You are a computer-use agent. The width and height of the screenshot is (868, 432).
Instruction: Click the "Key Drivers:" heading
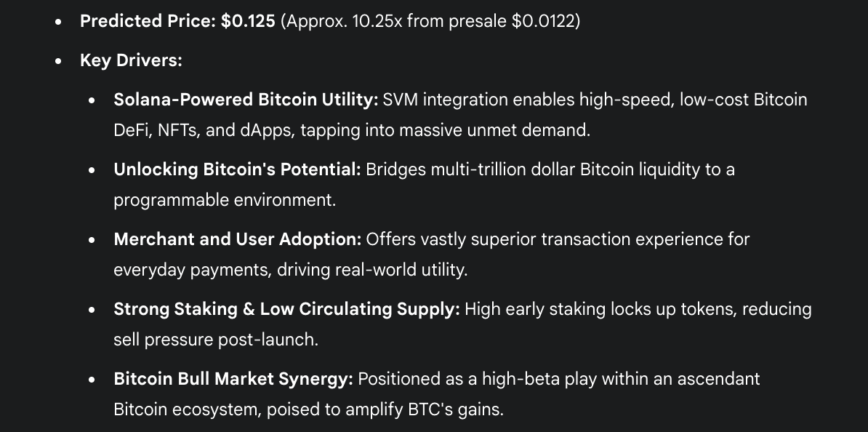pyautogui.click(x=131, y=60)
